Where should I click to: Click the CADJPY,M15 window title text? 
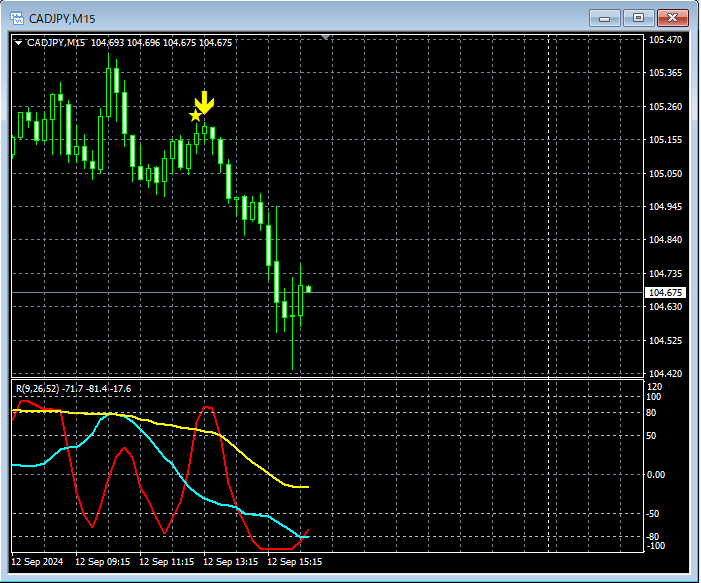tap(62, 19)
